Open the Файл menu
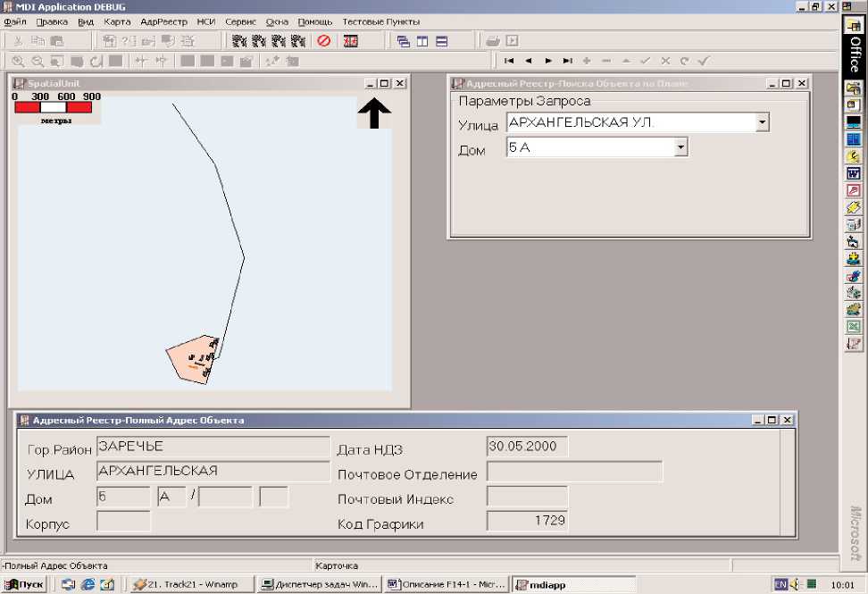The width and height of the screenshot is (868, 594). tap(15, 22)
